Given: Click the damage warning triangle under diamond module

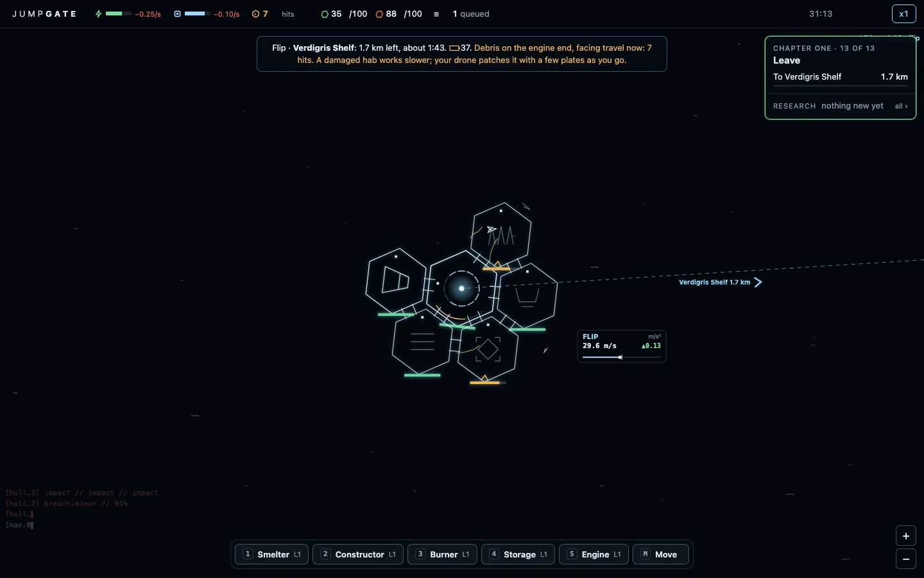Looking at the screenshot, I should click(484, 378).
